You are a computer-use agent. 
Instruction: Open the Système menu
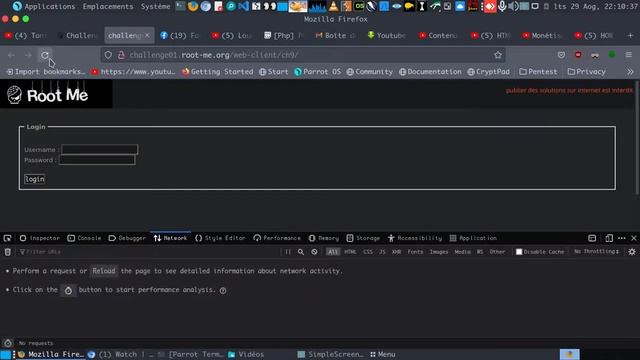pyautogui.click(x=156, y=7)
